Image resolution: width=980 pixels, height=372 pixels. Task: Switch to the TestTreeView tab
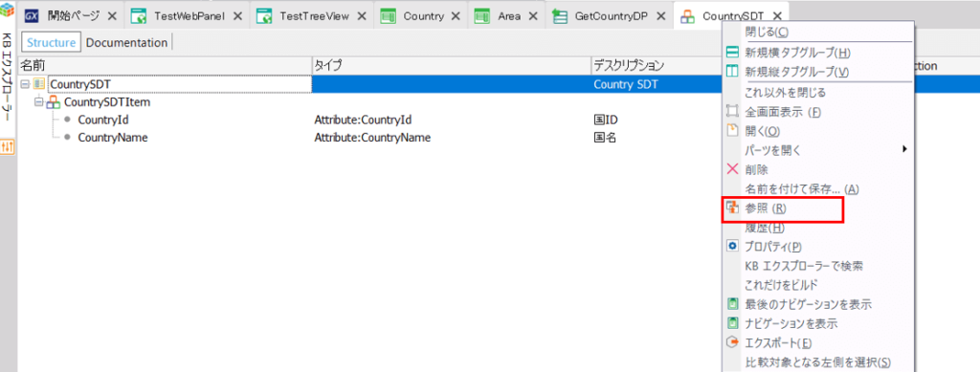click(314, 16)
